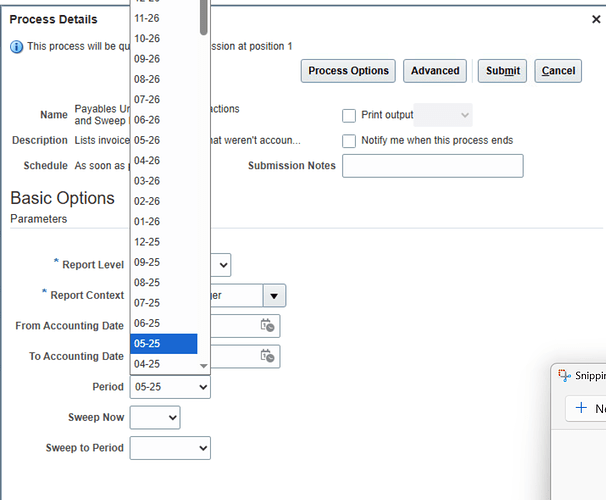Click the period list scrollbar thumb
The width and height of the screenshot is (606, 500).
[204, 17]
